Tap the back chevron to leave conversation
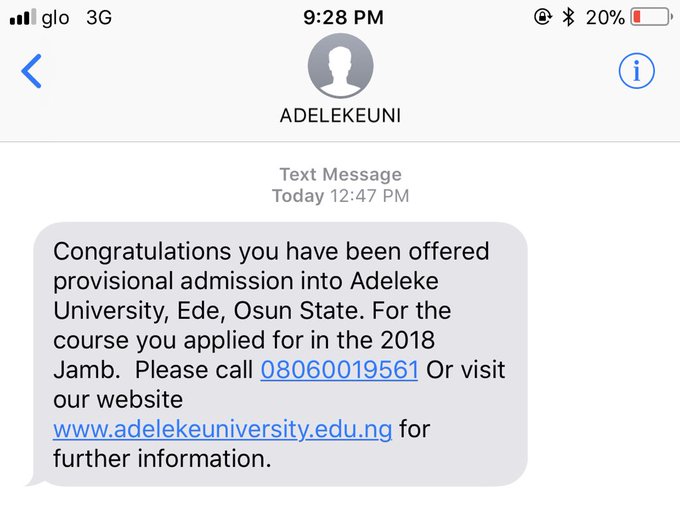Image resolution: width=680 pixels, height=532 pixels. pyautogui.click(x=32, y=71)
